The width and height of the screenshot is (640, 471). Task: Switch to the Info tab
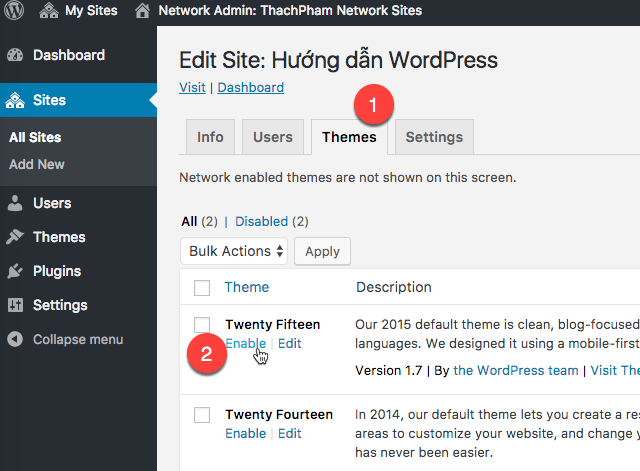pyautogui.click(x=210, y=137)
